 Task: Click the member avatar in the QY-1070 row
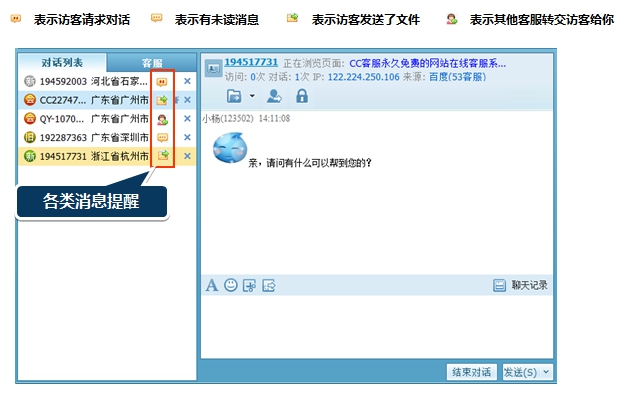coord(30,118)
